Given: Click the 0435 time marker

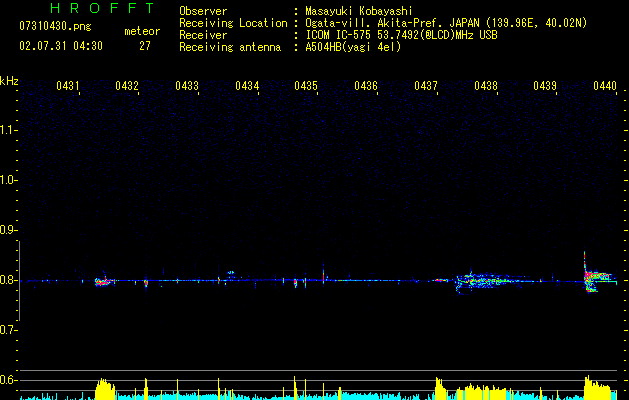Looking at the screenshot, I should (x=306, y=86).
